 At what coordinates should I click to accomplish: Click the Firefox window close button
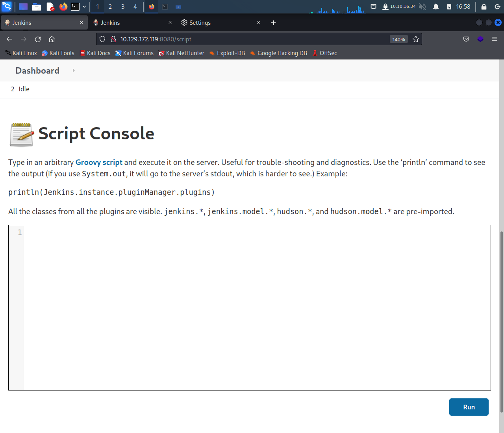click(498, 22)
